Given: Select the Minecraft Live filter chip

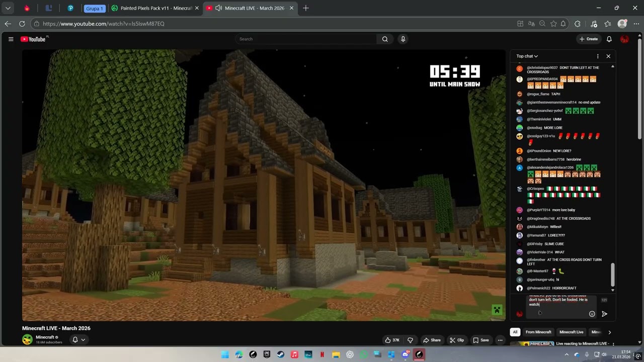Looking at the screenshot, I should [572, 332].
